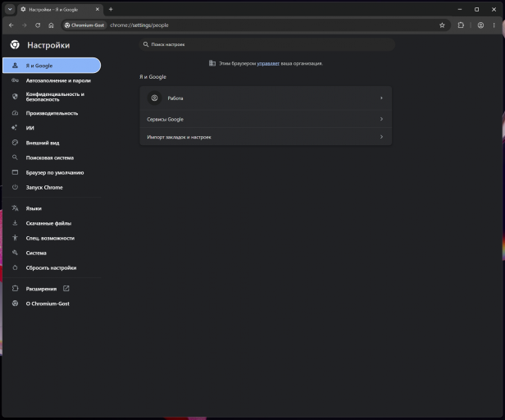
Task: Expand Работа row chevron
Action: click(381, 98)
